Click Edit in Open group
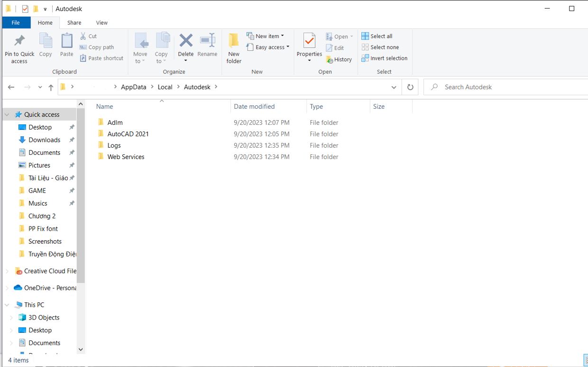This screenshot has width=588, height=367. pos(335,48)
